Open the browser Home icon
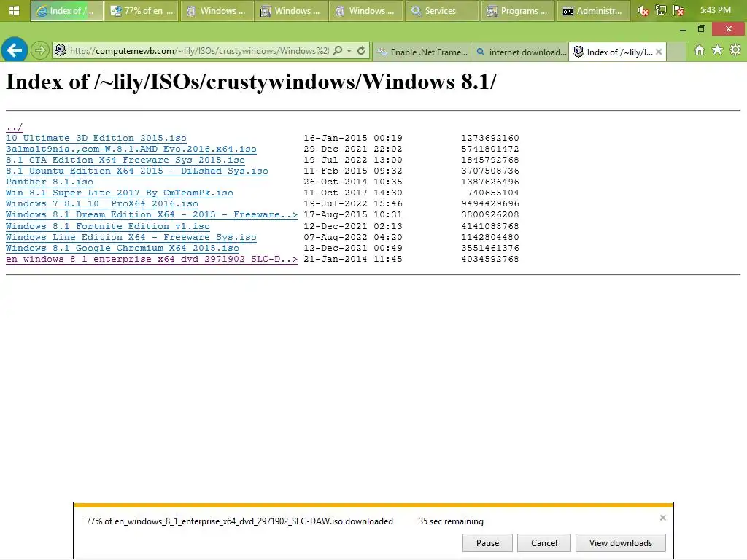This screenshot has width=747, height=560. click(700, 50)
